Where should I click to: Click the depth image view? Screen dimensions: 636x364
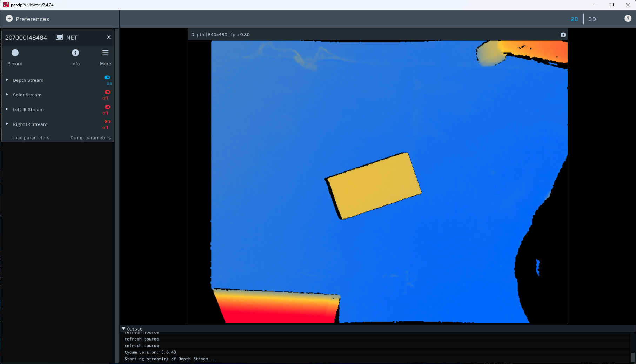click(378, 182)
